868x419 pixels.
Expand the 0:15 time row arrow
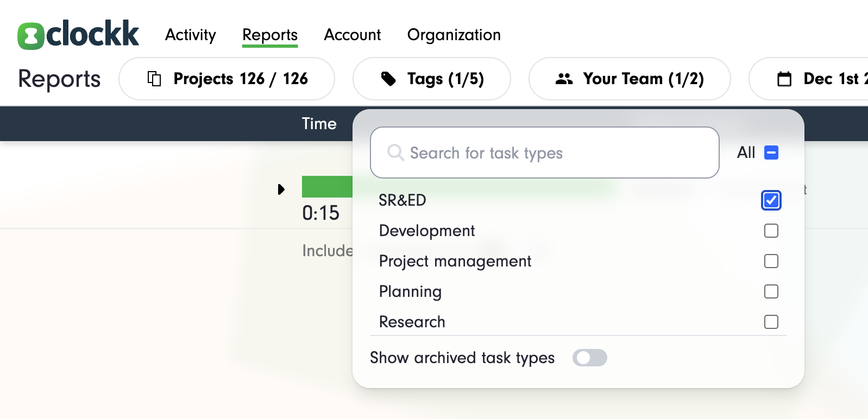281,189
